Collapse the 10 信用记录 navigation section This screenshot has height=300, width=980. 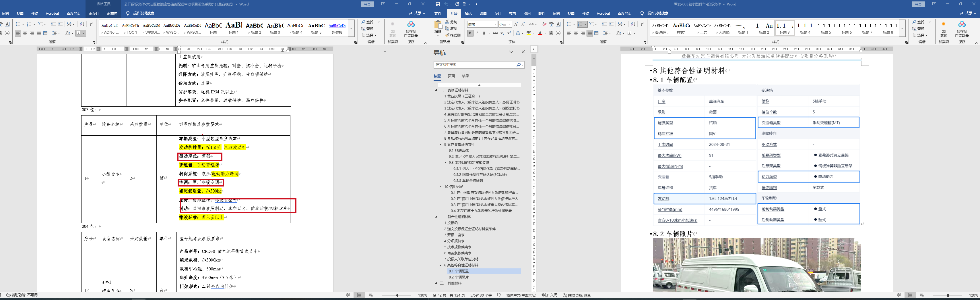440,186
